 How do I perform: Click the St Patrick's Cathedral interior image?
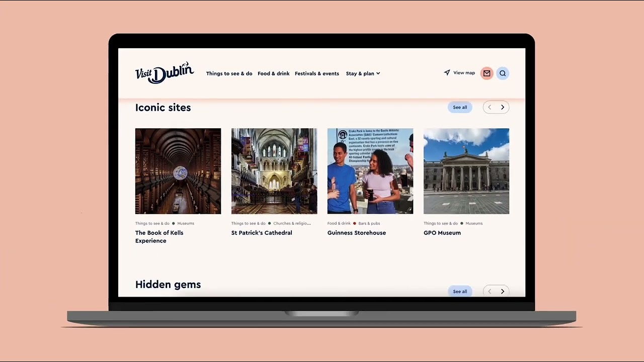[x=274, y=171]
